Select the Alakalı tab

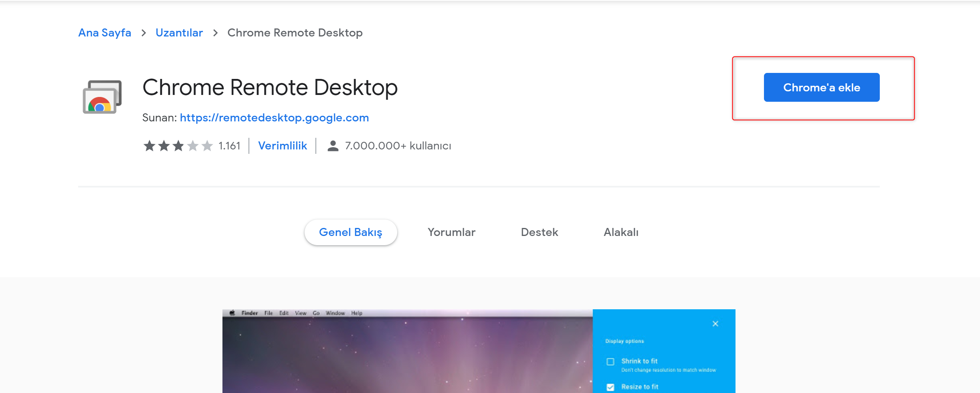pyautogui.click(x=621, y=232)
